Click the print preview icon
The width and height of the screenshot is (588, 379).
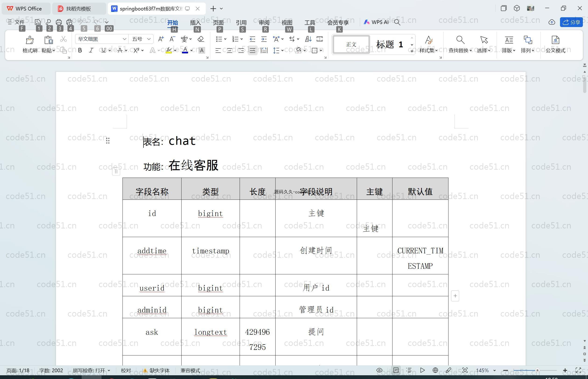click(x=70, y=22)
